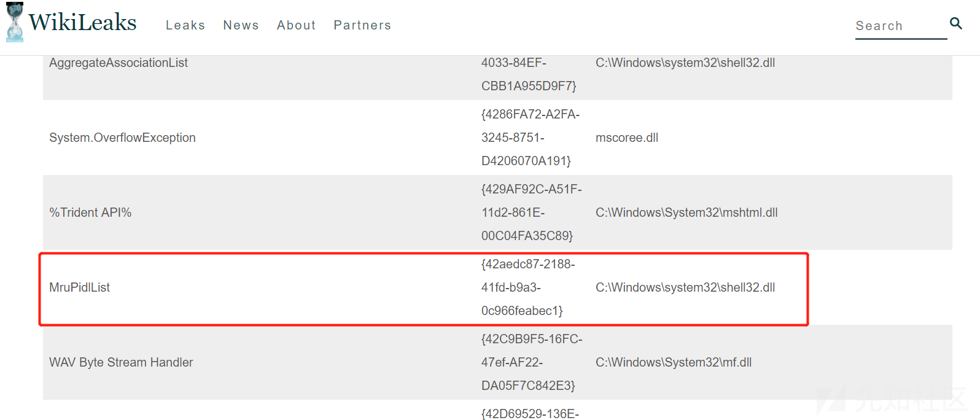Select the AggregateAssociationList entry name
This screenshot has height=420, width=980.
119,63
